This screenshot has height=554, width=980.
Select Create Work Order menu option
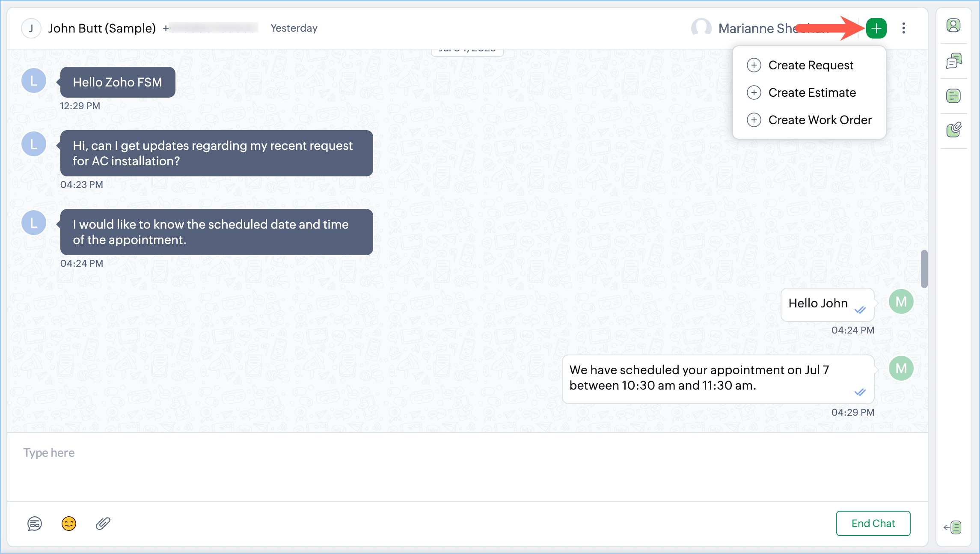click(819, 120)
